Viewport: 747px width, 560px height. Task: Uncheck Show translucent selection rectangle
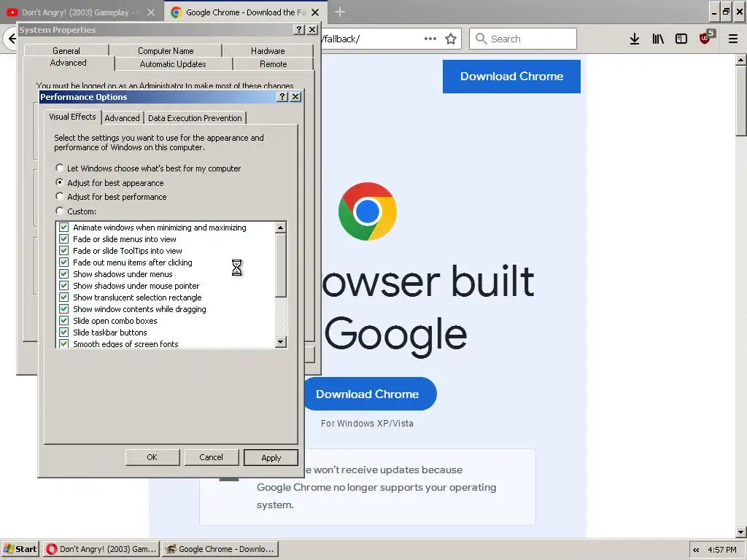[64, 297]
